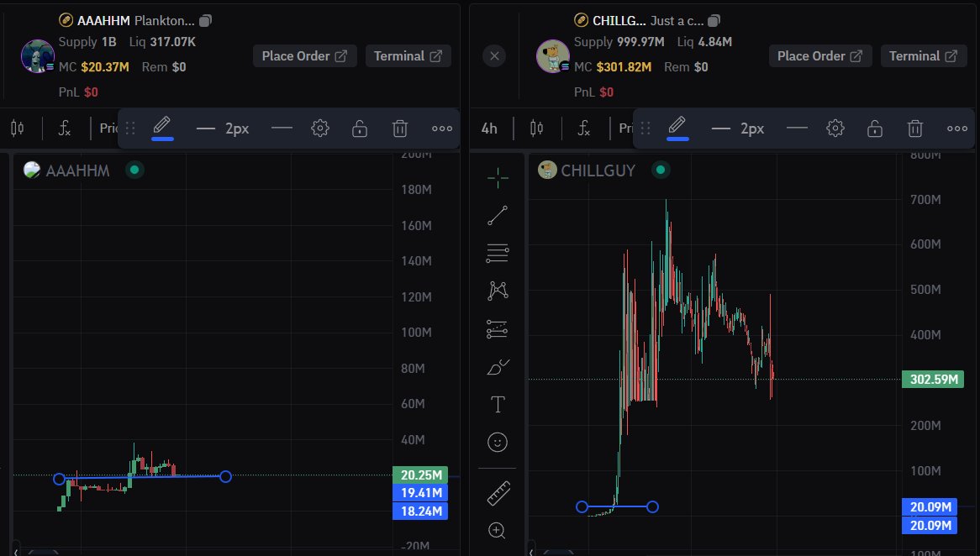Copy the AAAHHM token address
This screenshot has height=556, width=980.
(x=205, y=21)
